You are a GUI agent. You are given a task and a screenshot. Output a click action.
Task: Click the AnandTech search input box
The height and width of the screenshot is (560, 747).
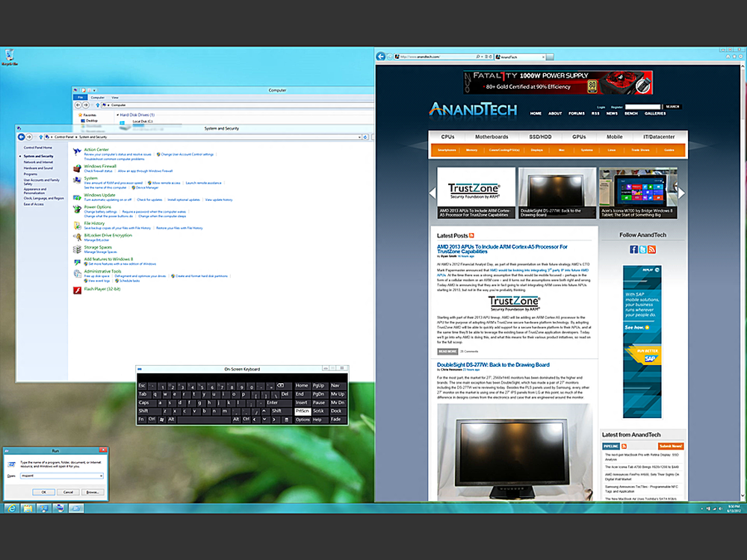[642, 107]
